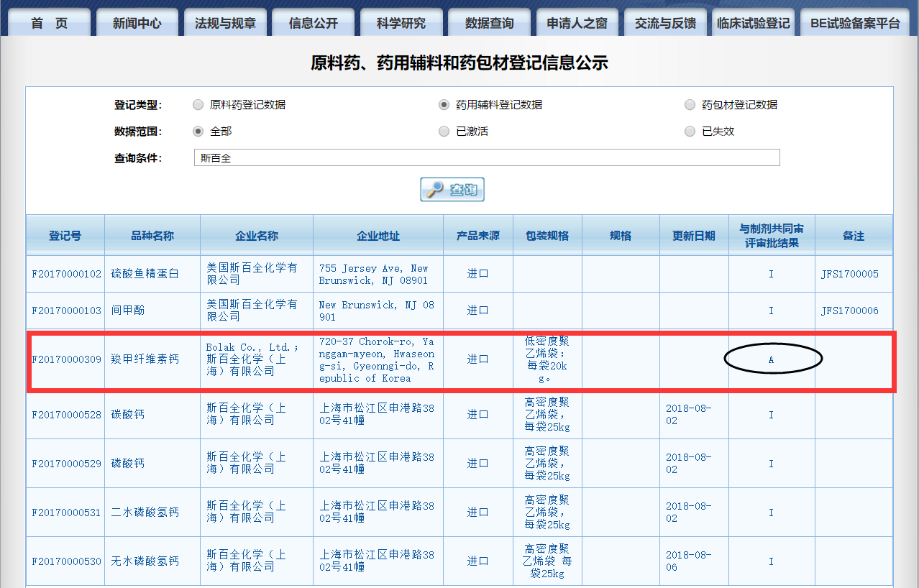Screen dimensions: 919x588
Task: Click the 查询条件 search input field
Action: (486, 158)
